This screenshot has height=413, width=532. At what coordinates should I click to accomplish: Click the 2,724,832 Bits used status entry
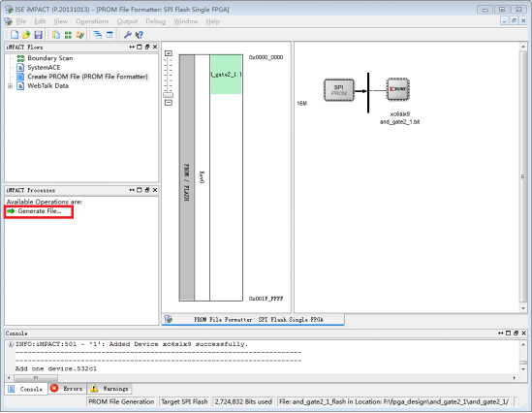pyautogui.click(x=243, y=401)
